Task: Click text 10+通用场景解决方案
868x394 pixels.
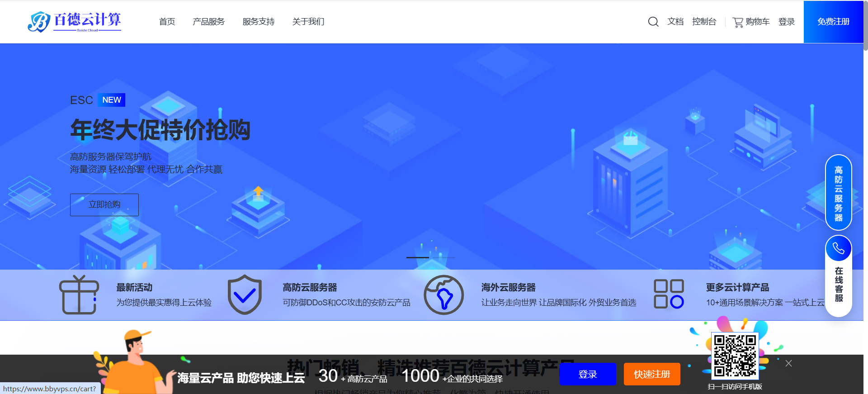Action: pyautogui.click(x=745, y=302)
